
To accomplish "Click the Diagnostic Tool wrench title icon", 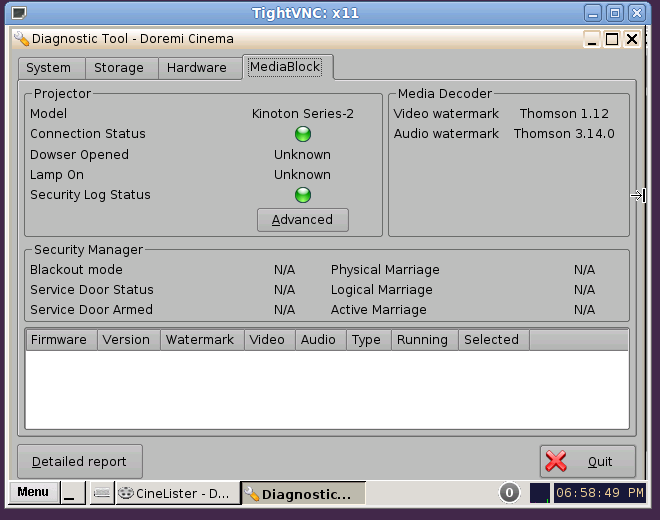I will click(21, 39).
